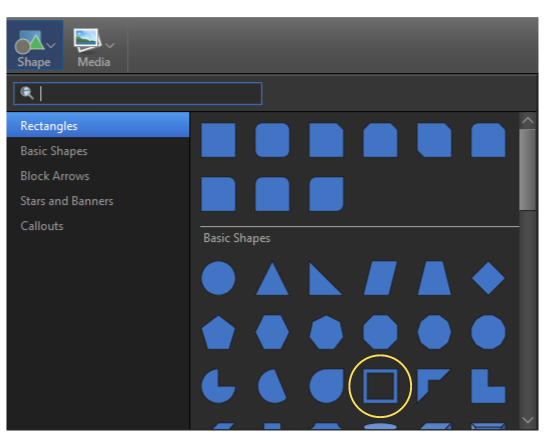
Task: Select the trapezoid shape
Action: 434,278
